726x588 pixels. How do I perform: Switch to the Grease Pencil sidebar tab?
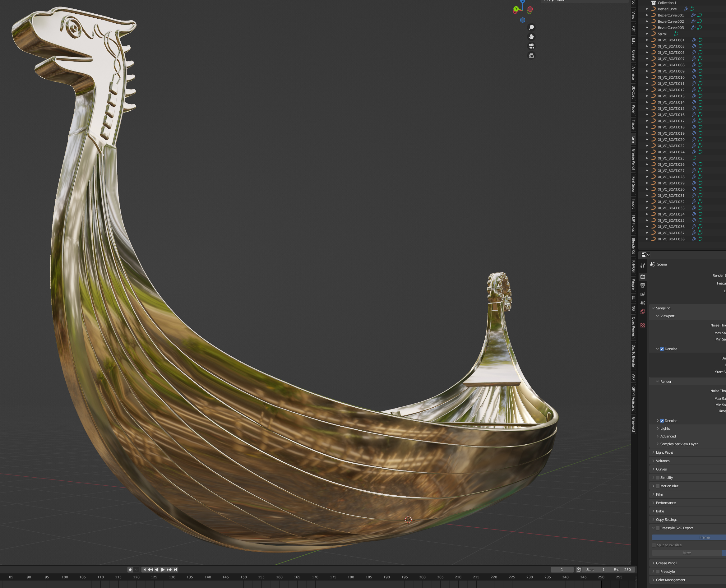click(x=633, y=159)
